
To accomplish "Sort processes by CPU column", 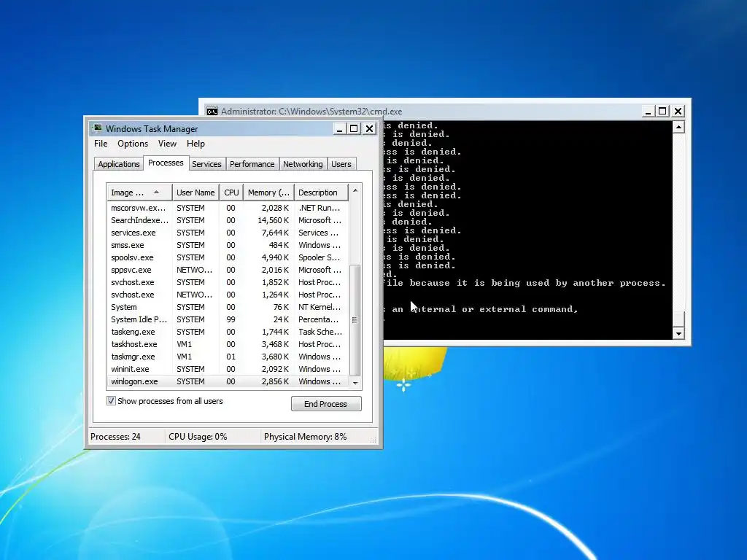I will click(231, 192).
